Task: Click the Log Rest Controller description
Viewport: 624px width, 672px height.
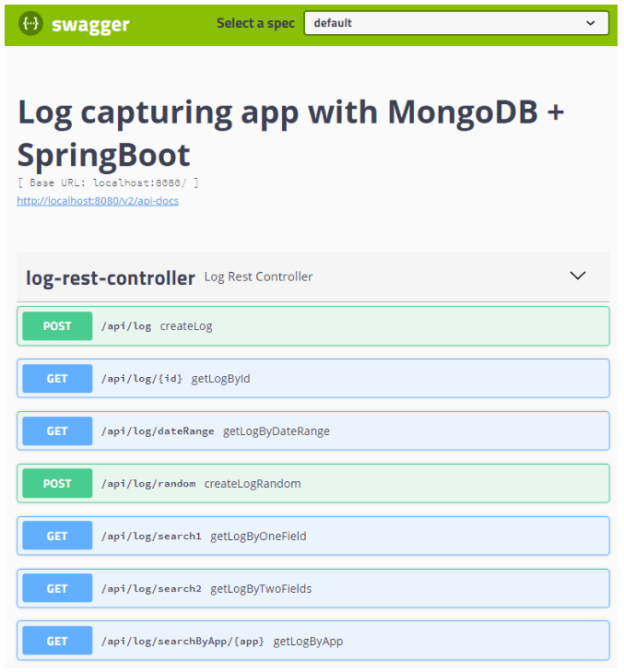Action: 258,277
